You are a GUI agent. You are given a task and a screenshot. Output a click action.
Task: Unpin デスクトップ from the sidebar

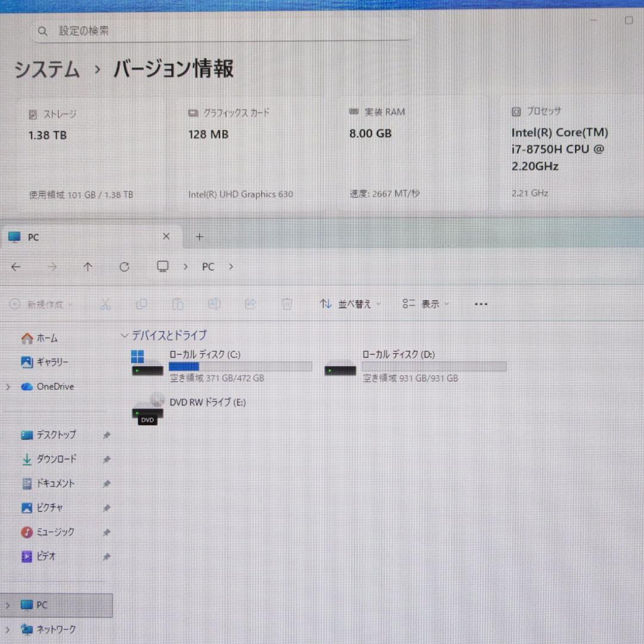pyautogui.click(x=106, y=435)
